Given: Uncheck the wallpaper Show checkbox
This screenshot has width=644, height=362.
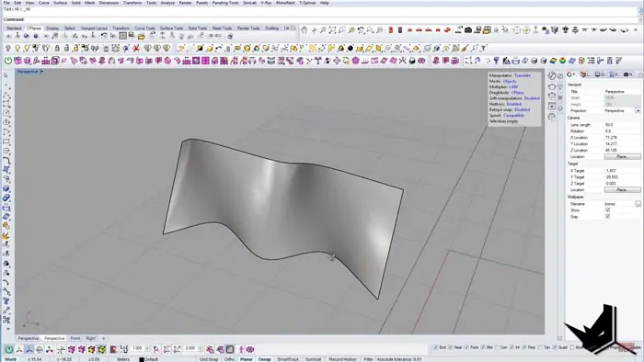Looking at the screenshot, I should pos(607,209).
